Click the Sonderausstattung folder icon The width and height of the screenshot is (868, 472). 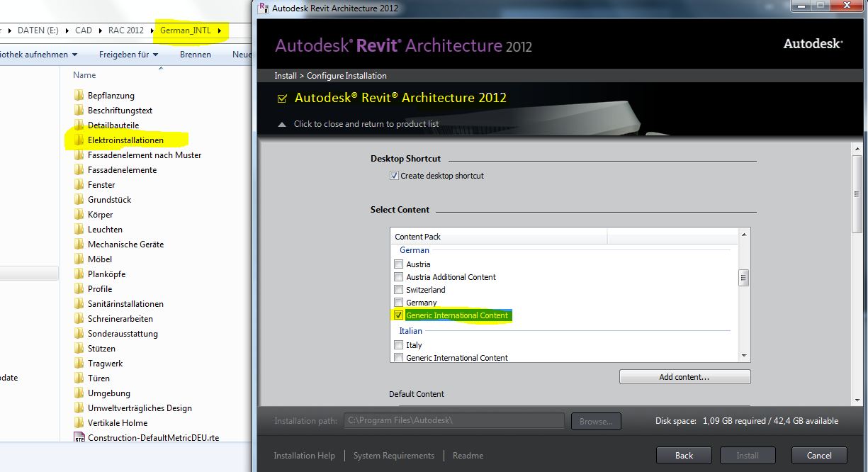coord(79,334)
